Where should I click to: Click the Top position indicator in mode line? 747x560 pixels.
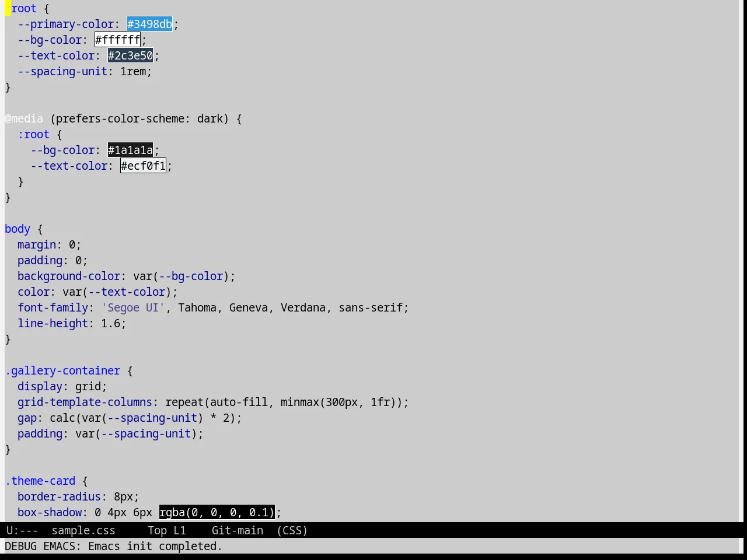[x=158, y=530]
